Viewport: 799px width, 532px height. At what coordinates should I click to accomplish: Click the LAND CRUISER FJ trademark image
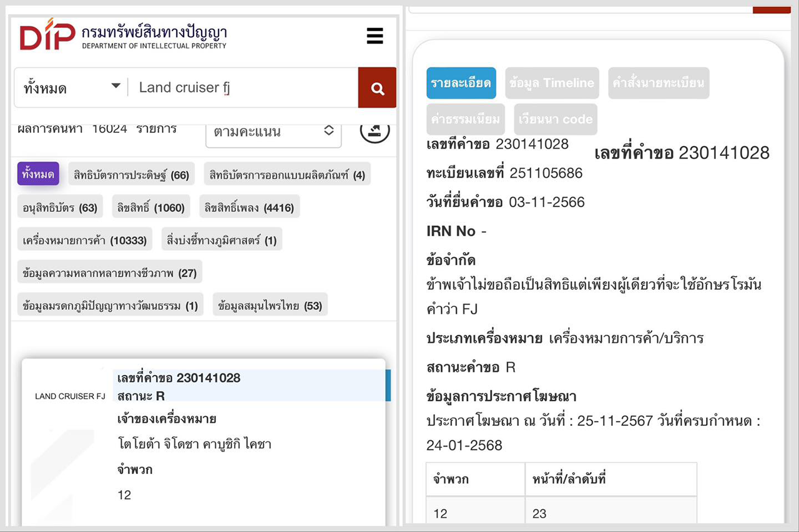click(x=70, y=396)
